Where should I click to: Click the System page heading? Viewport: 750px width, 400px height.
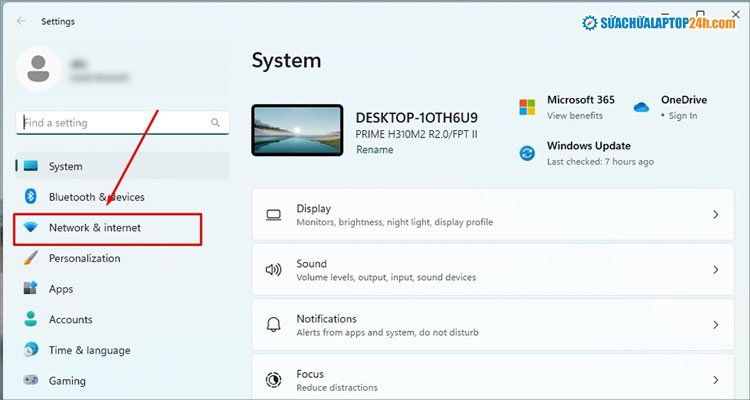coord(287,61)
